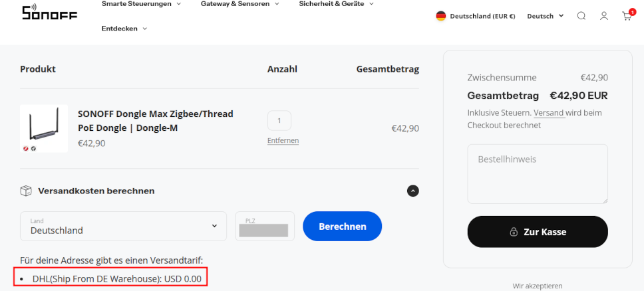Click the Versand link

[x=548, y=113]
